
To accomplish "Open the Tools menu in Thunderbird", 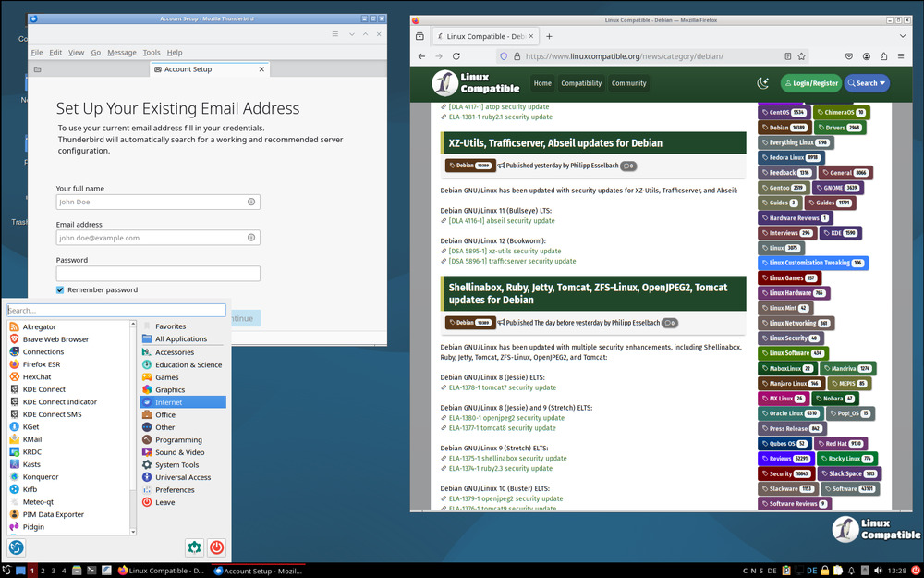I will point(152,53).
